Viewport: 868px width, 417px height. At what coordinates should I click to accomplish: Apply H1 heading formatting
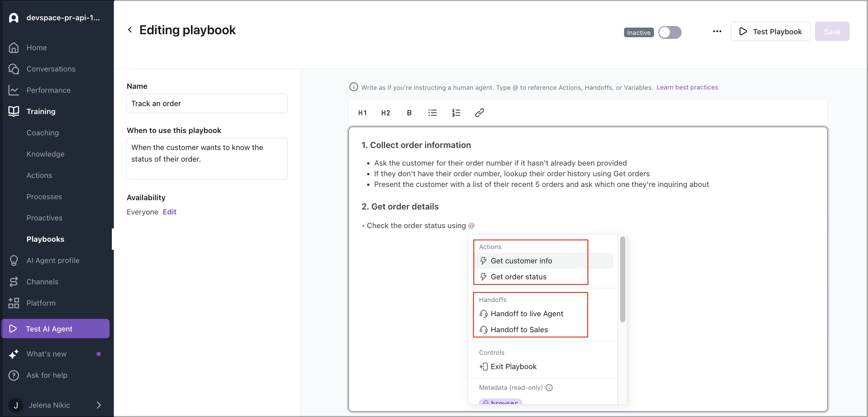click(x=362, y=113)
